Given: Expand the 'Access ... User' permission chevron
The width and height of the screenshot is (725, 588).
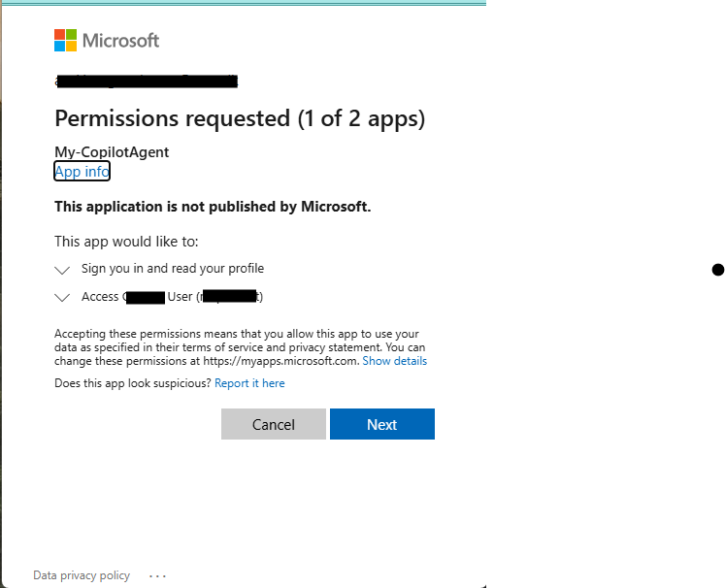Looking at the screenshot, I should coord(62,297).
